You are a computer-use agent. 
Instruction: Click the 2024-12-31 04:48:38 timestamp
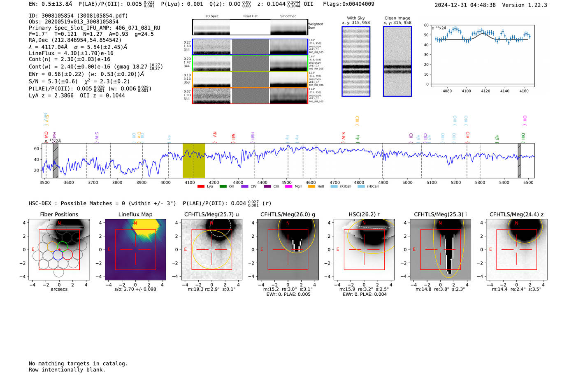[465, 5]
